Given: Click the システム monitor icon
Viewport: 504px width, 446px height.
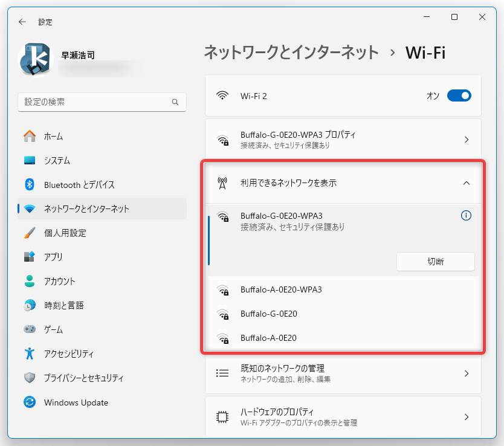Looking at the screenshot, I should (30, 160).
